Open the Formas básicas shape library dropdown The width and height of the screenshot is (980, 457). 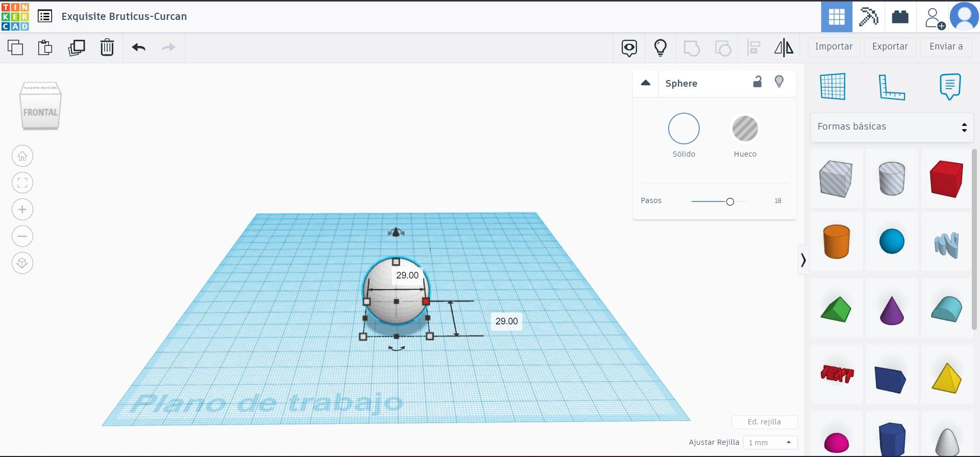point(892,127)
